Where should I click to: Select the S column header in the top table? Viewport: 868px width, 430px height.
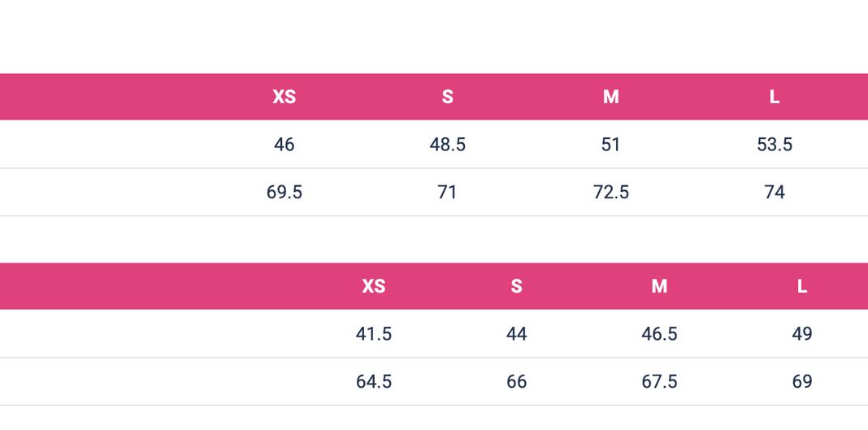[447, 97]
